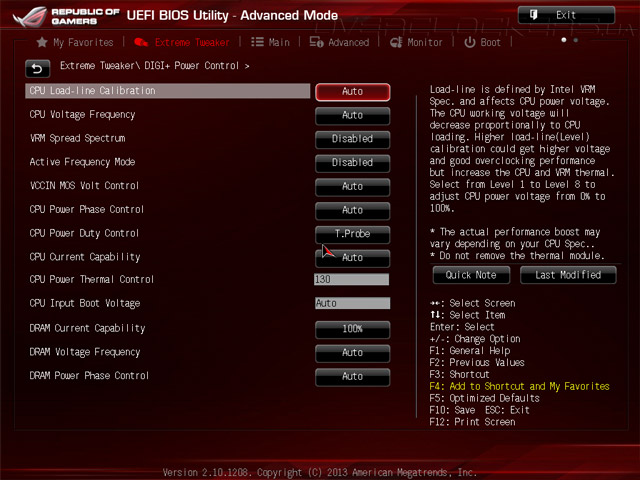Select the DRAM Voltage Frequency label

[85, 352]
